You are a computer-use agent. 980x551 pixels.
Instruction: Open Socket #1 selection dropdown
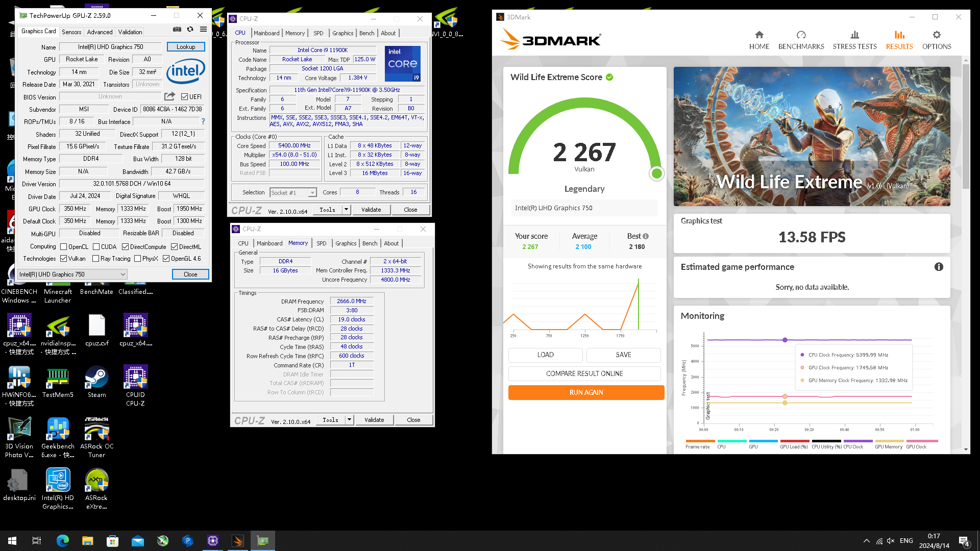pos(293,192)
